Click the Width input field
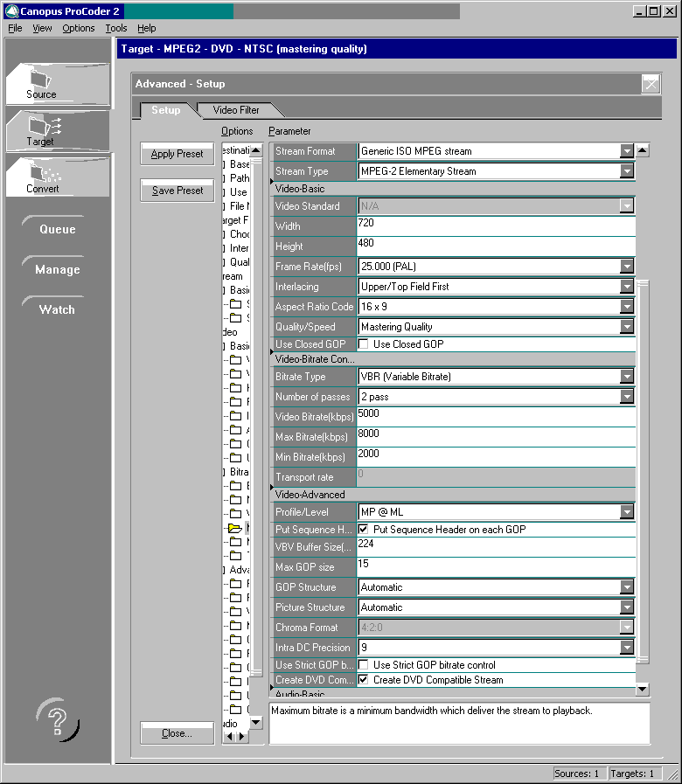This screenshot has width=682, height=784. [x=496, y=226]
